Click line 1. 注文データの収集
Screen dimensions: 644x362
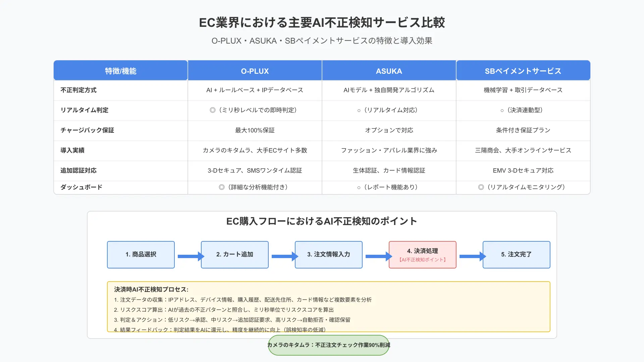(x=243, y=300)
